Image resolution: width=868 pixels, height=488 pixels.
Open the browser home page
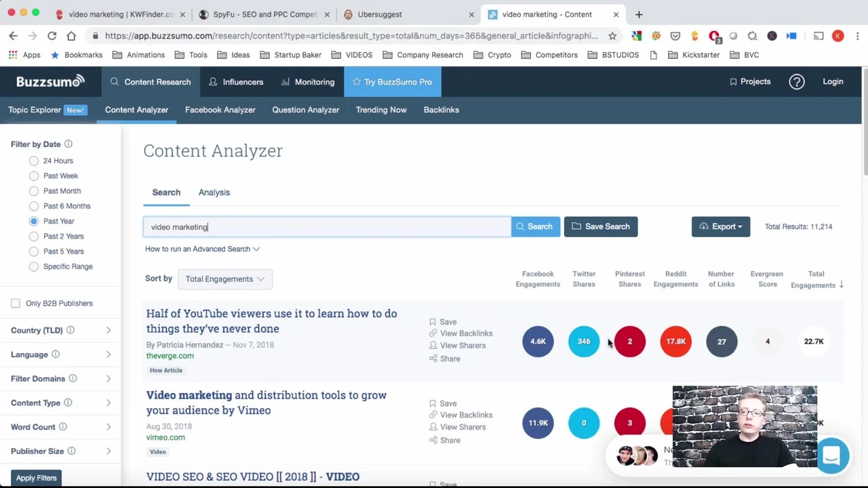(71, 36)
